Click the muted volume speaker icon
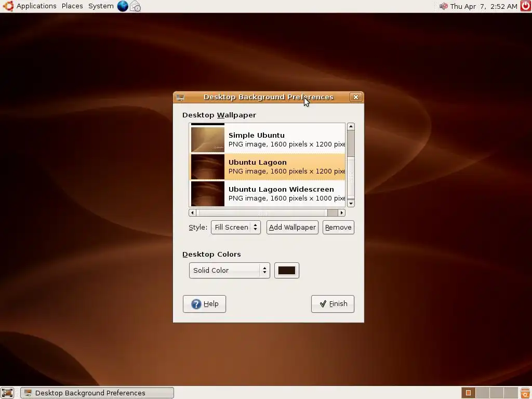 coord(444,6)
